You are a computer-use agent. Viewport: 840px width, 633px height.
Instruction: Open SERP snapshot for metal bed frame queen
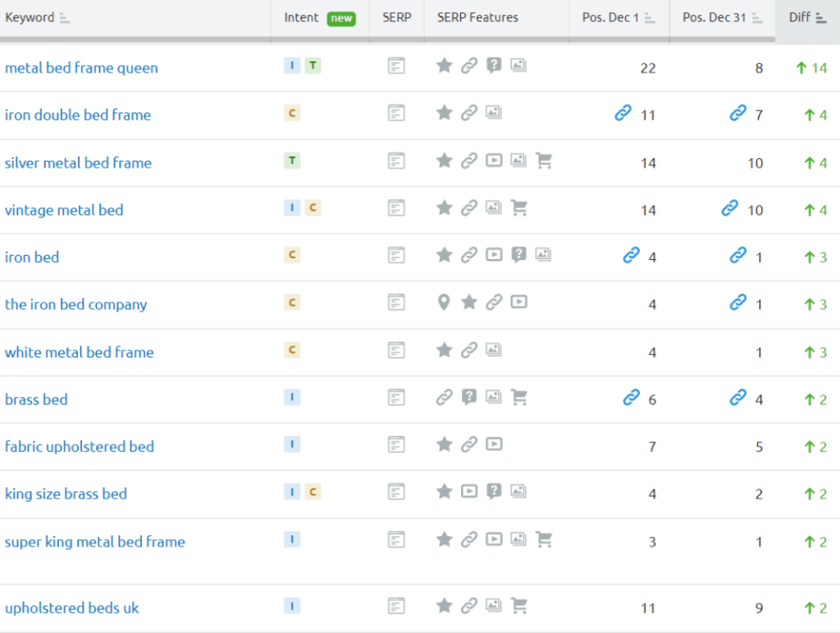(x=396, y=66)
